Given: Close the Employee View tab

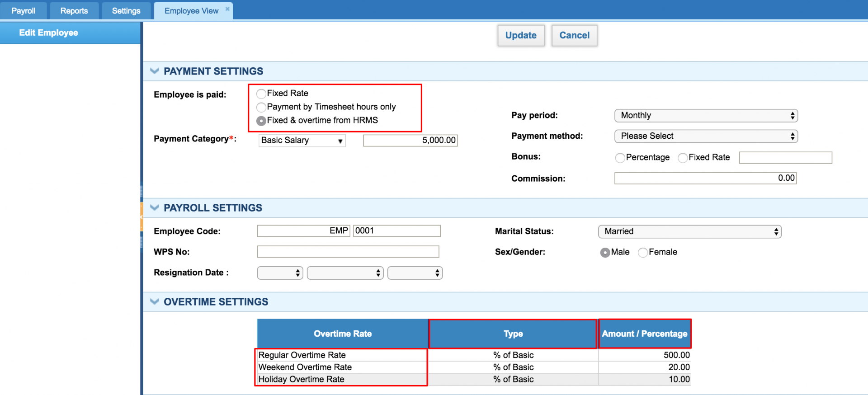Looking at the screenshot, I should (227, 9).
